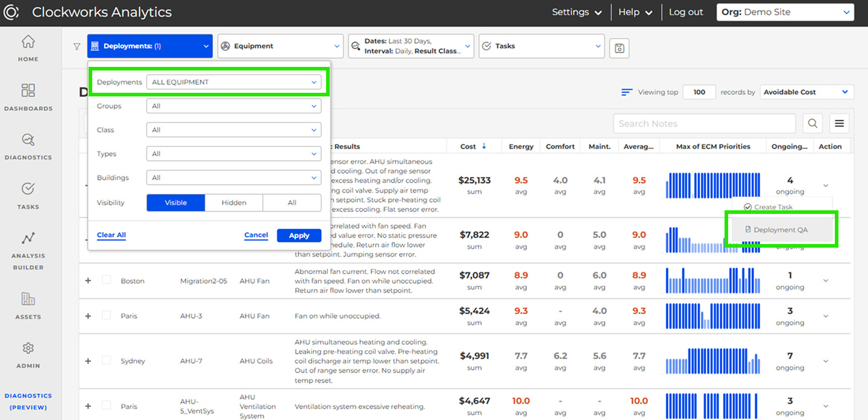Open Assets from the sidebar
The width and height of the screenshot is (868, 420).
coord(28,306)
